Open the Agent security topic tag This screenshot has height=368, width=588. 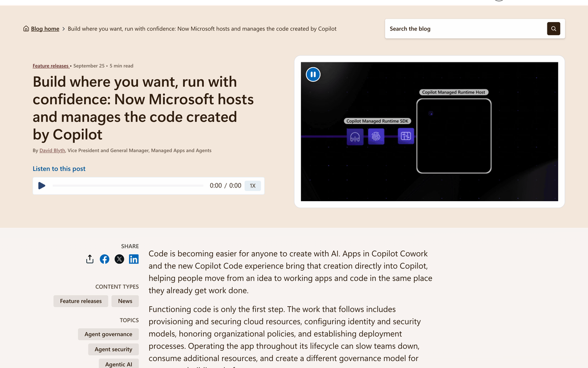point(113,349)
